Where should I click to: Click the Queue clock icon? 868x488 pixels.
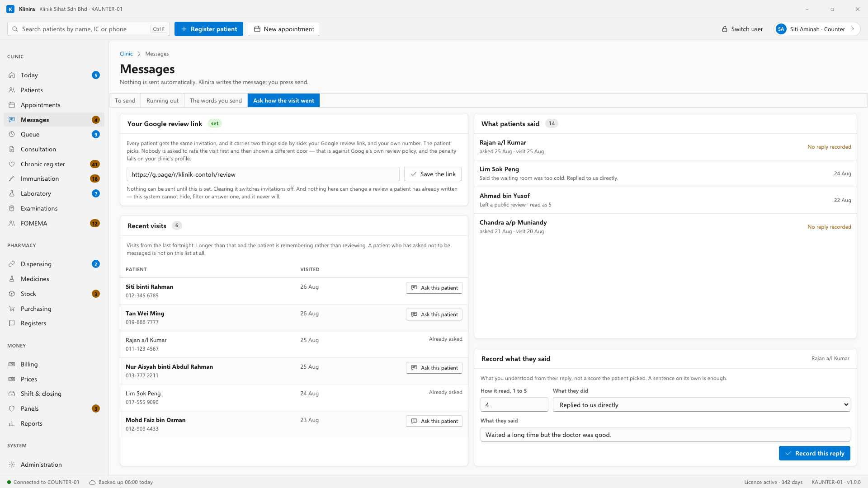(12, 134)
